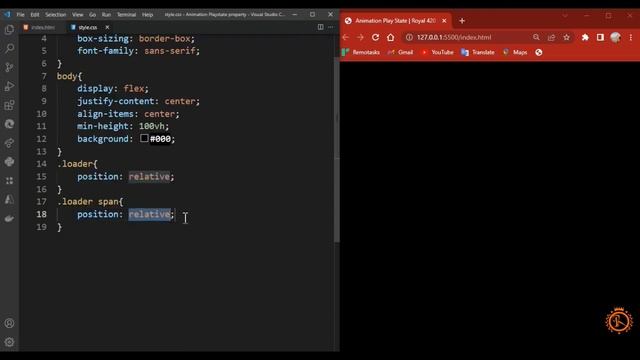Open the Selection menu
640x360 pixels.
click(56, 14)
